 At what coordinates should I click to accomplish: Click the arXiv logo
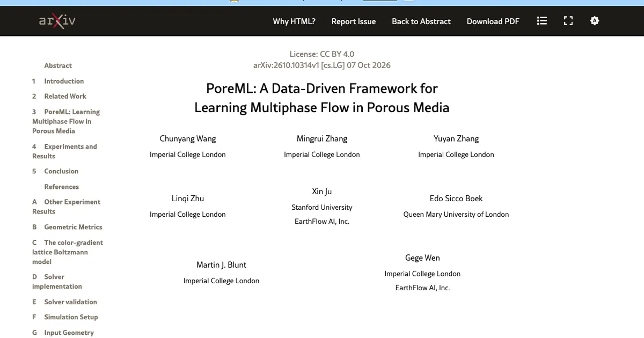tap(57, 21)
